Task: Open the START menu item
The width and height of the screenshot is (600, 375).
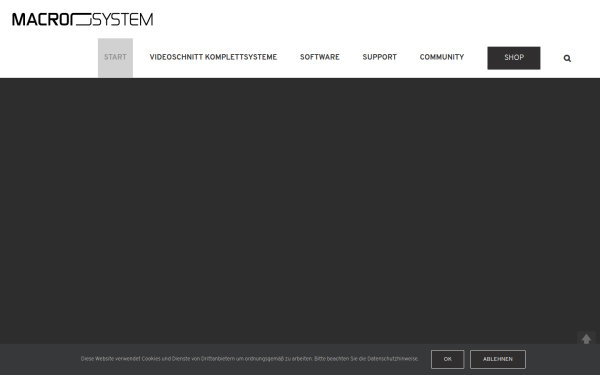Action: pyautogui.click(x=115, y=57)
